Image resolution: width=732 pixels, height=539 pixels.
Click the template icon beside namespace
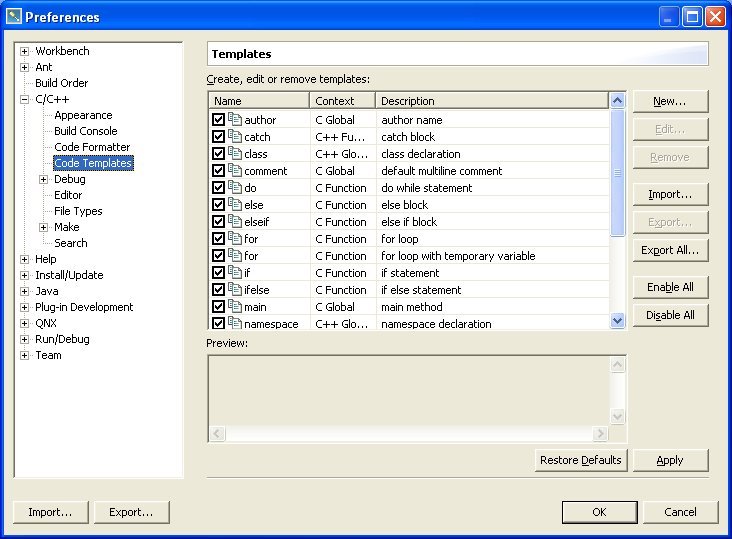(235, 324)
